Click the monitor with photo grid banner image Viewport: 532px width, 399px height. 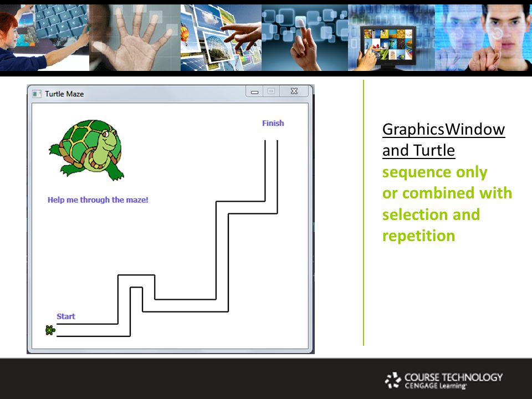[x=392, y=38]
